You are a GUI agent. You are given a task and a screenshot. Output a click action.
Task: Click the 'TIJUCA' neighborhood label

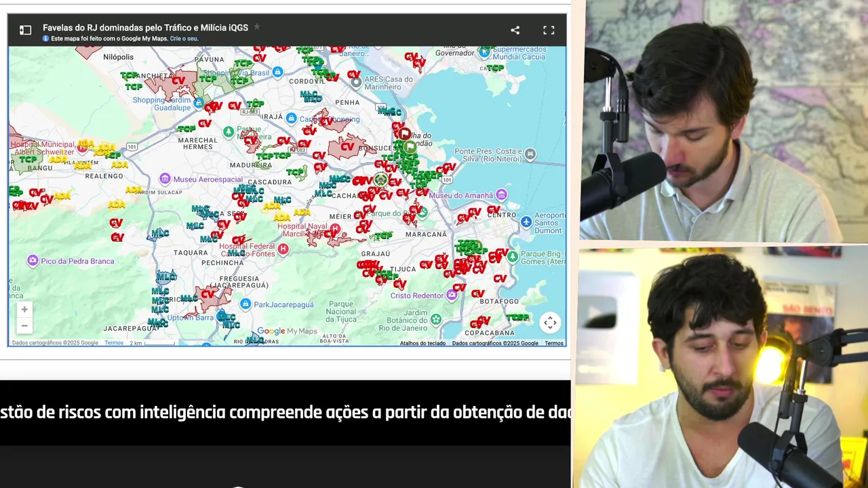pyautogui.click(x=403, y=270)
